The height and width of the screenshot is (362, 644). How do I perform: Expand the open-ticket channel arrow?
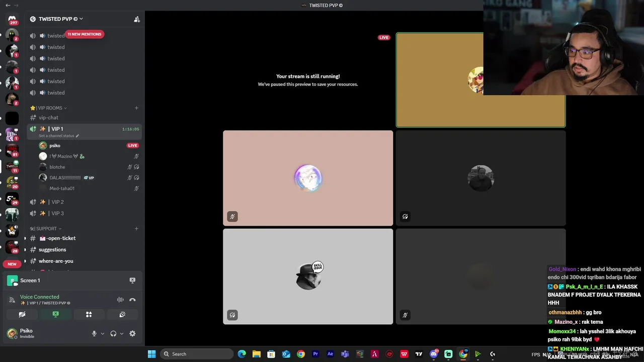pyautogui.click(x=25, y=238)
